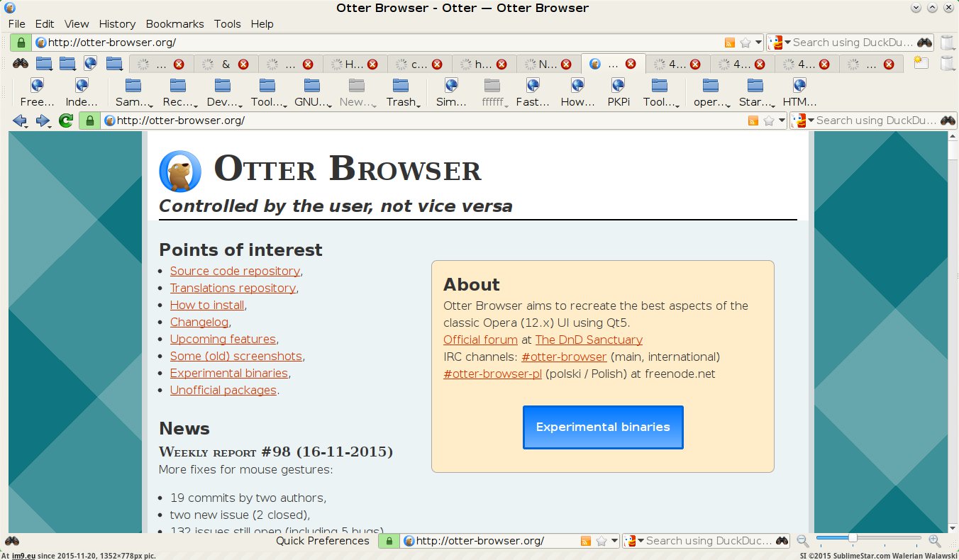Click 'Quick Preferences' in the status bar
Screen dimensions: 959x560
[x=323, y=541]
